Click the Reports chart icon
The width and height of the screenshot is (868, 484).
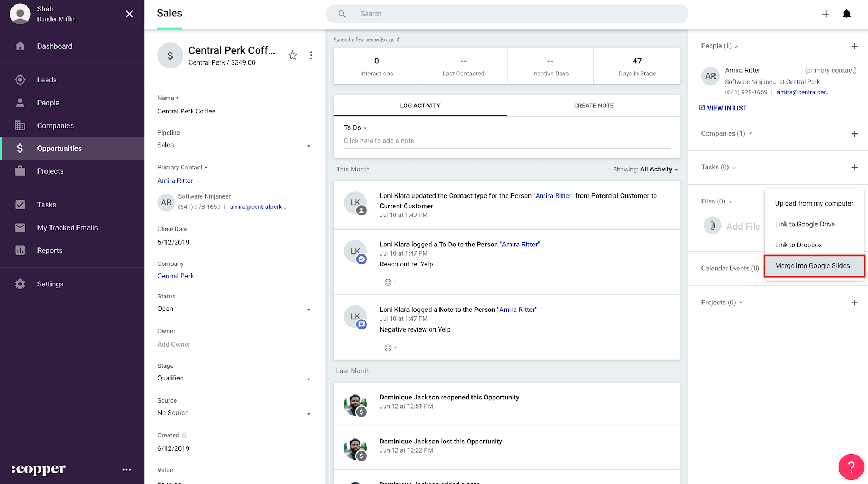(x=20, y=250)
